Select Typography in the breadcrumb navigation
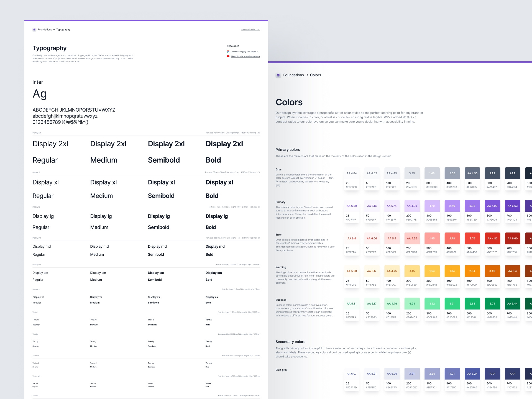This screenshot has width=532, height=399. click(x=63, y=29)
